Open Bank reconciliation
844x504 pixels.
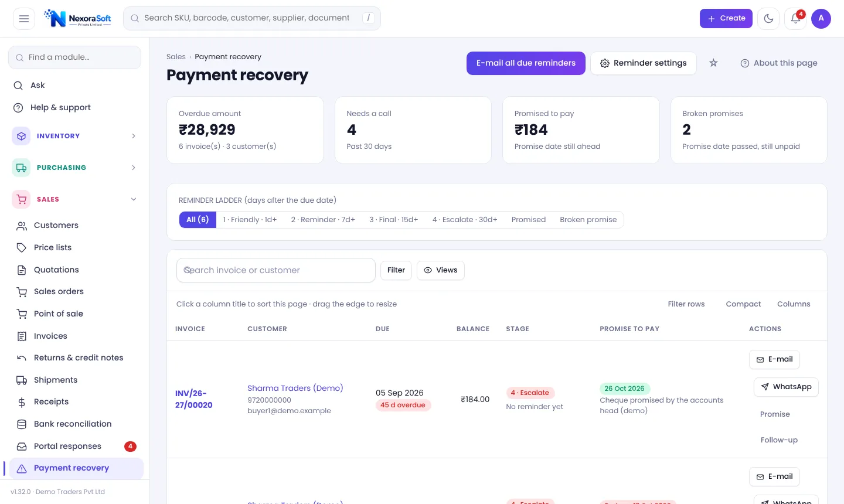pos(75,424)
